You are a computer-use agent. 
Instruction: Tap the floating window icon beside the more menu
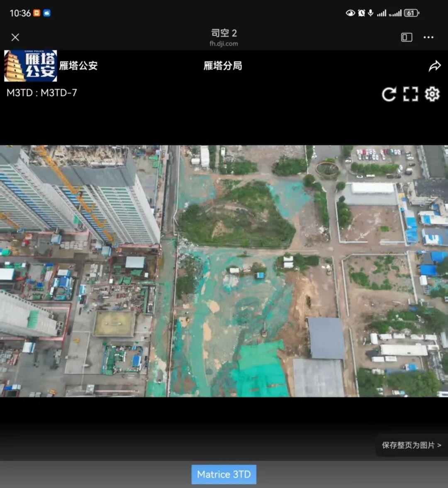point(407,37)
